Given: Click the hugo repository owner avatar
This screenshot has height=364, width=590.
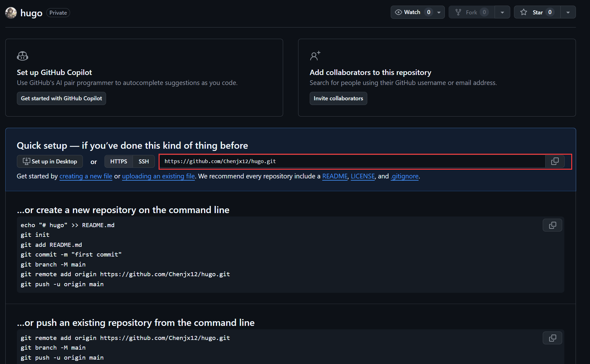Looking at the screenshot, I should 11,13.
